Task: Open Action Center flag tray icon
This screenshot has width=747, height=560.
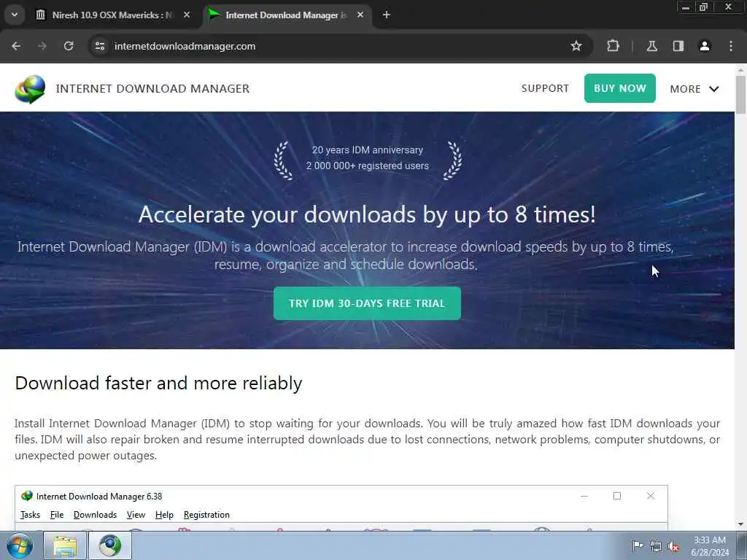Action: 637,546
